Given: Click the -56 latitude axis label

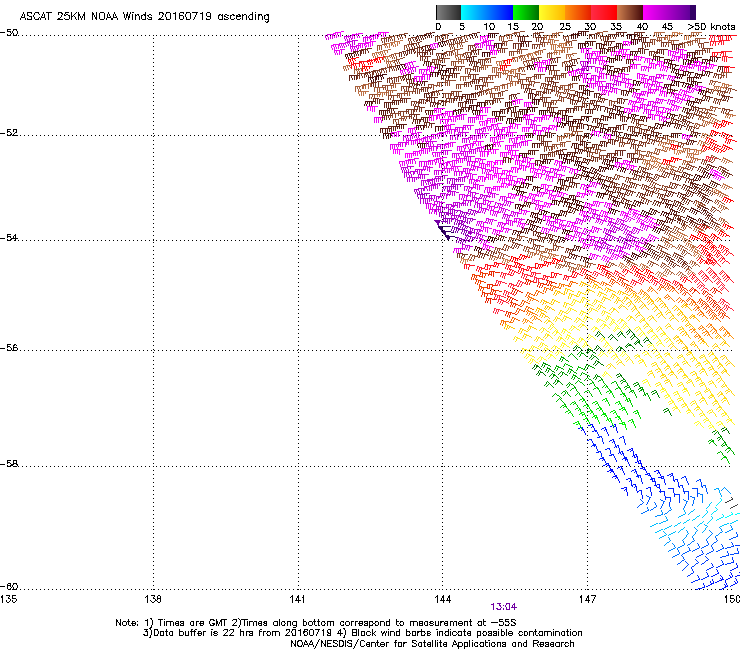Looking at the screenshot, I should 9,347.
